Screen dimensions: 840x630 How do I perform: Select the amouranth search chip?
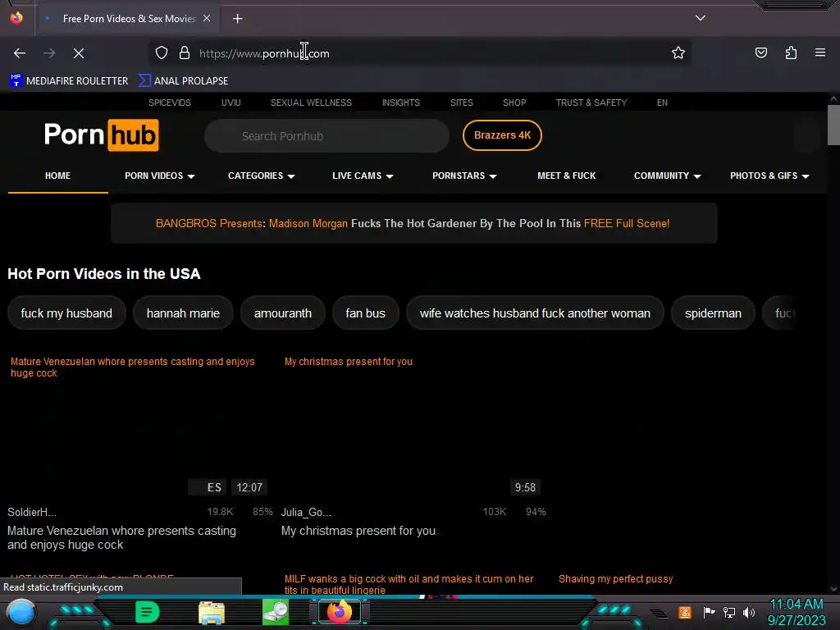tap(283, 313)
